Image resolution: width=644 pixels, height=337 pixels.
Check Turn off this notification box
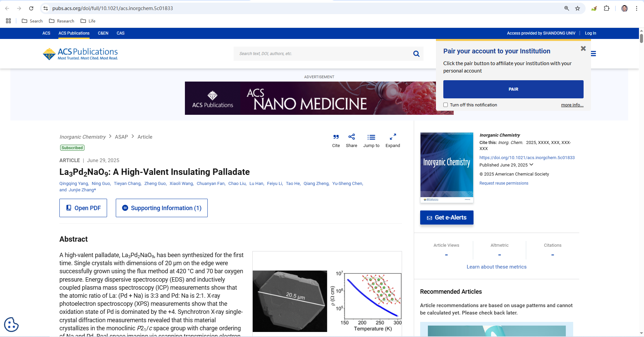tap(446, 105)
